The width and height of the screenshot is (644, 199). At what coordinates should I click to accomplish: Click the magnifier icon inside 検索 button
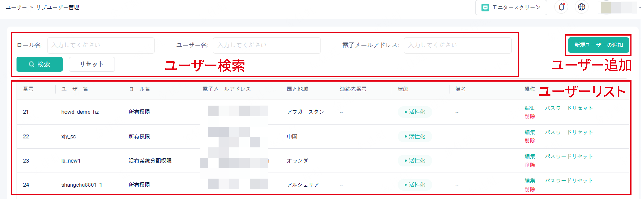click(x=31, y=64)
